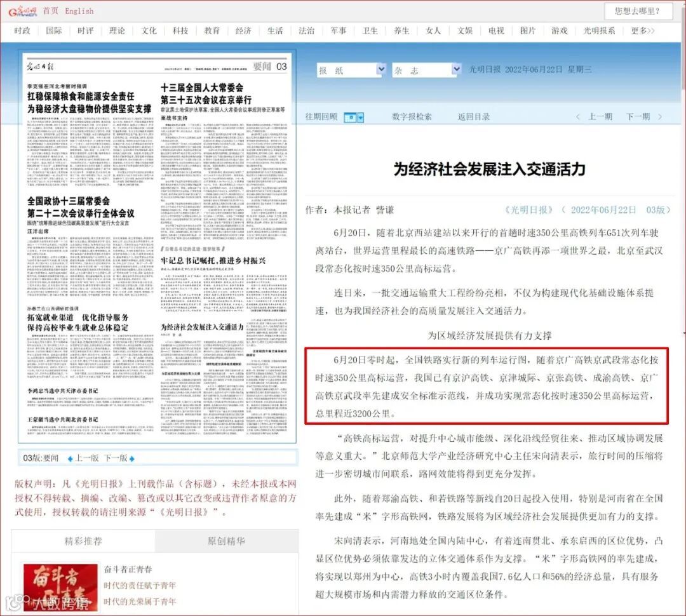Image resolution: width=686 pixels, height=616 pixels.
Task: Open the 杂志 dropdown selector
Action: tap(427, 70)
